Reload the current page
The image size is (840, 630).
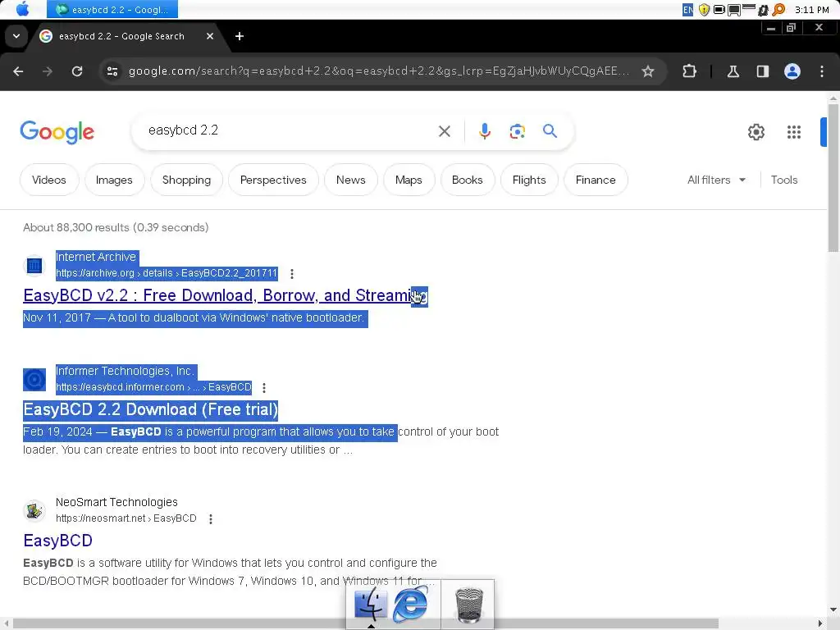pyautogui.click(x=77, y=71)
